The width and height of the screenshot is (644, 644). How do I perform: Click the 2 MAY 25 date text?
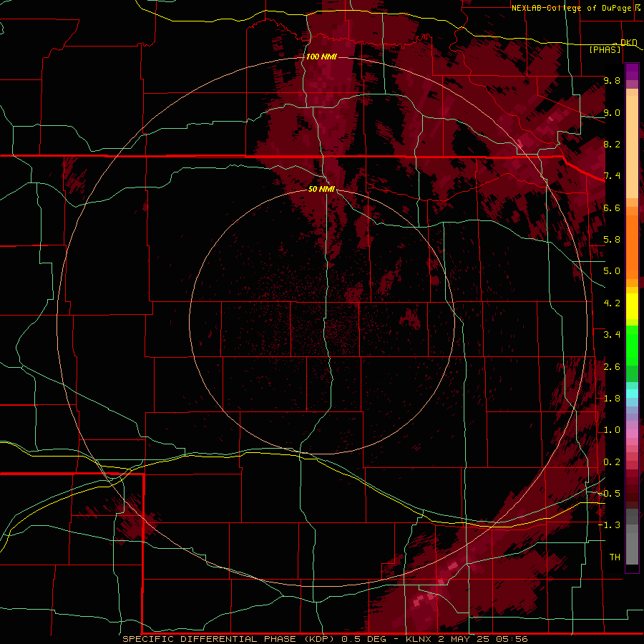coord(464,639)
